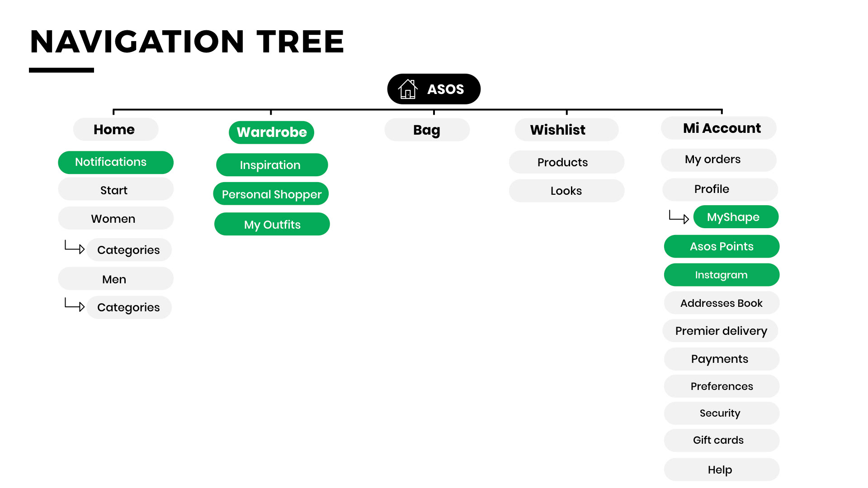Click Inspiration green pill
The height and width of the screenshot is (488, 868).
click(x=272, y=165)
